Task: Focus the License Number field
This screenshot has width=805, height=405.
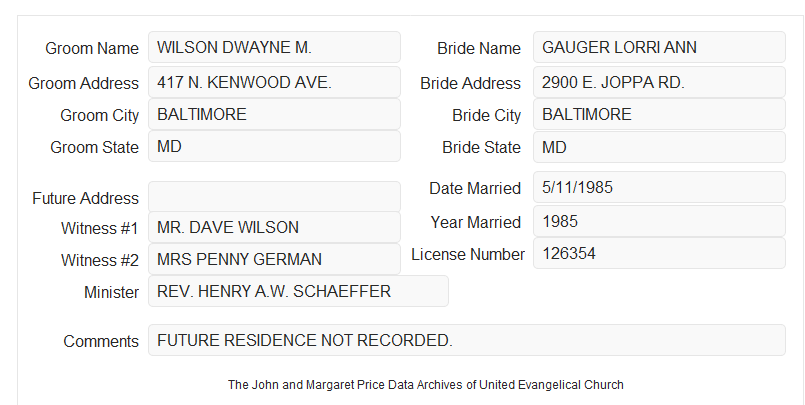Action: coord(659,253)
